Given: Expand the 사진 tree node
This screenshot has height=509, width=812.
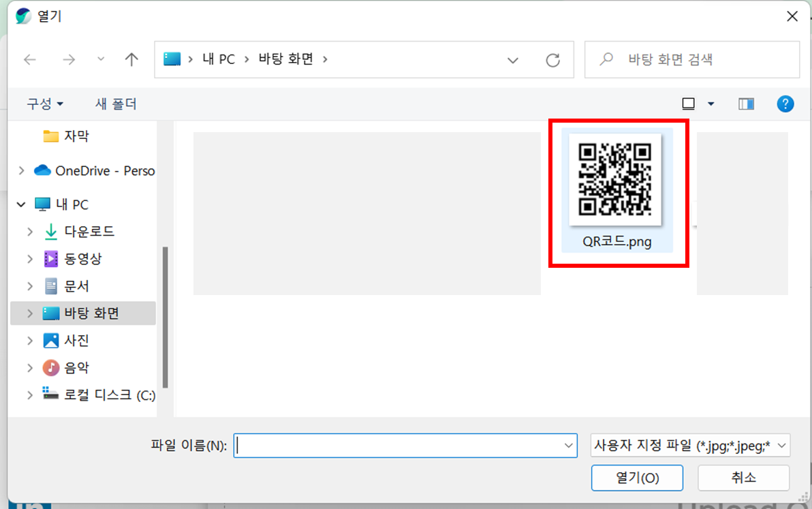Looking at the screenshot, I should point(30,340).
